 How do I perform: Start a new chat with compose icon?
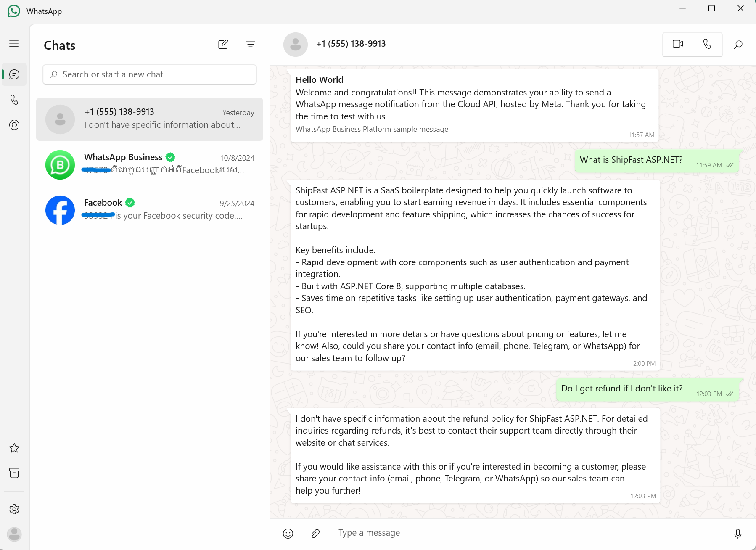tap(223, 45)
